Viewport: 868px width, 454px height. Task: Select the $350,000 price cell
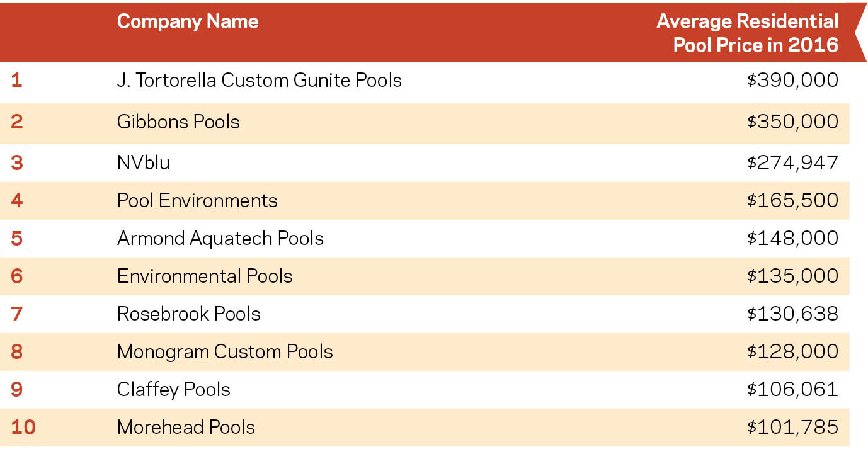pyautogui.click(x=793, y=122)
